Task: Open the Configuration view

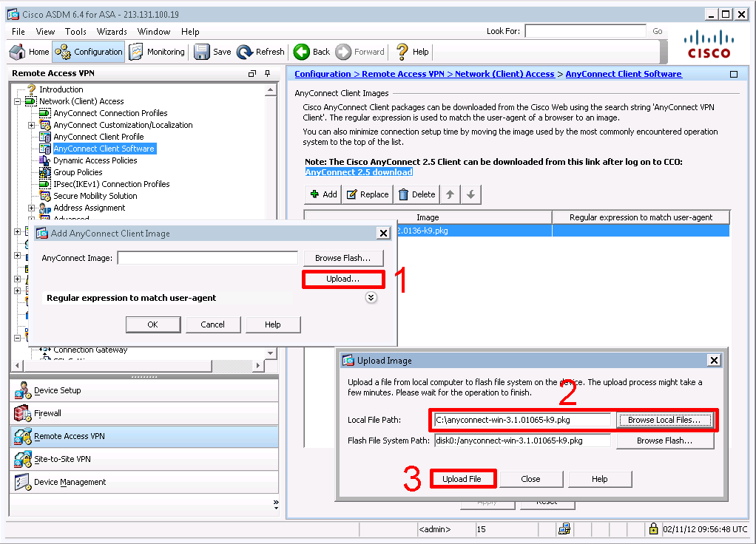Action: click(x=89, y=52)
